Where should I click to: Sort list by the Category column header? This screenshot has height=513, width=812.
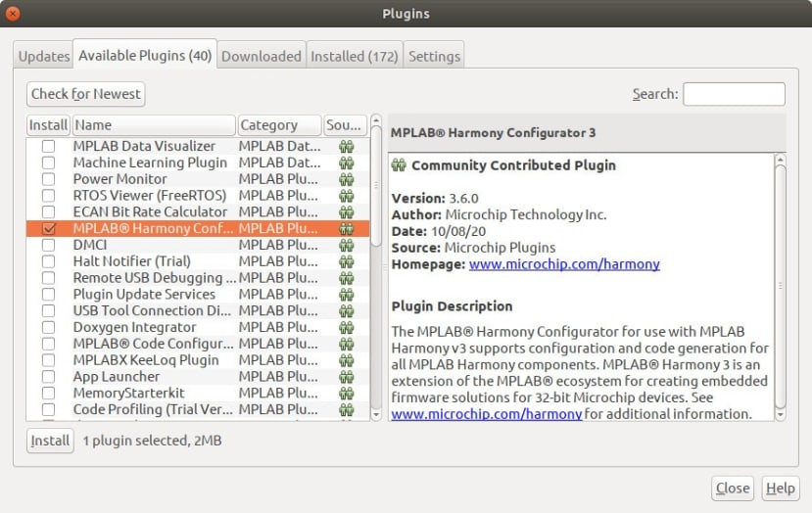point(279,125)
